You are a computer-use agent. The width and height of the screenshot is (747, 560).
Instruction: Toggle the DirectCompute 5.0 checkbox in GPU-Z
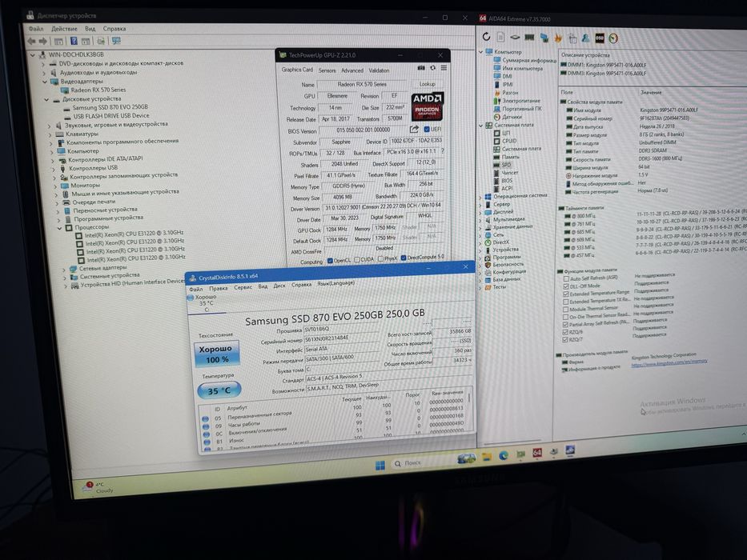403,258
